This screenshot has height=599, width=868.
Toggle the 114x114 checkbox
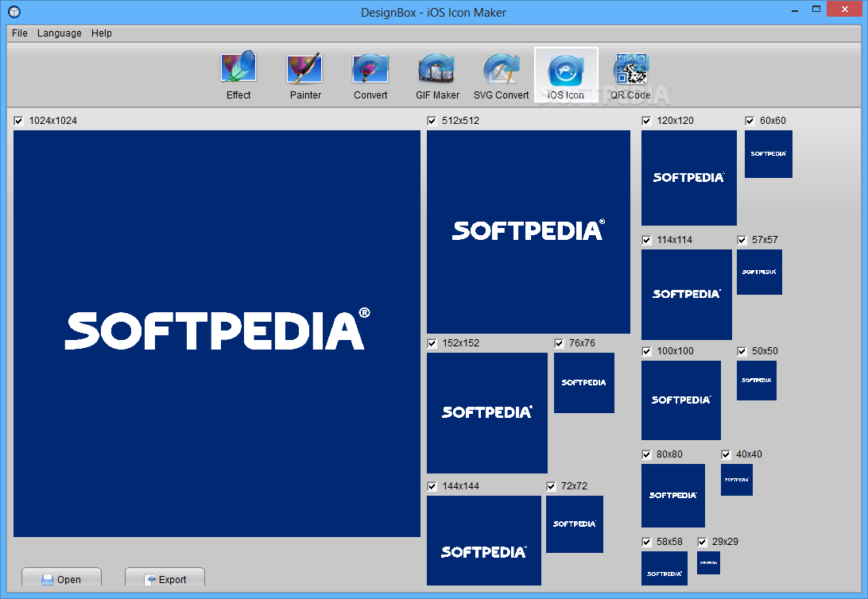coord(646,240)
